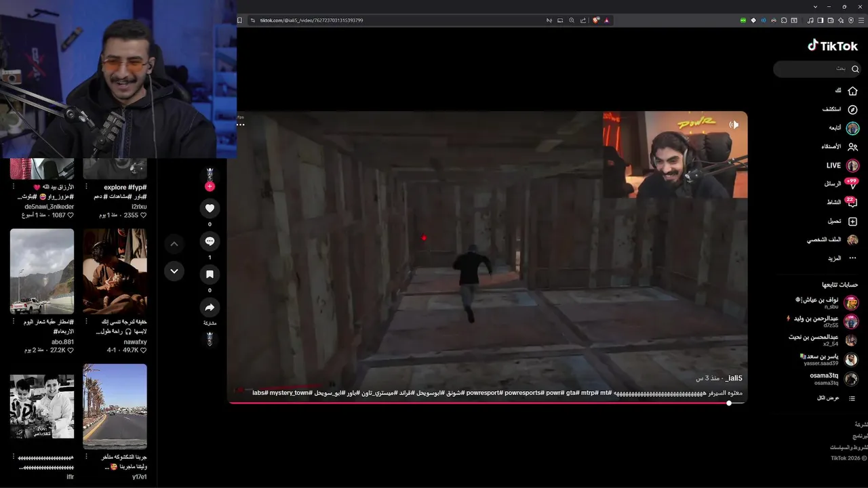Viewport: 868px width, 488px height.
Task: Like the de5nawi_3nlkeder video with 1087 heart
Action: click(x=71, y=215)
